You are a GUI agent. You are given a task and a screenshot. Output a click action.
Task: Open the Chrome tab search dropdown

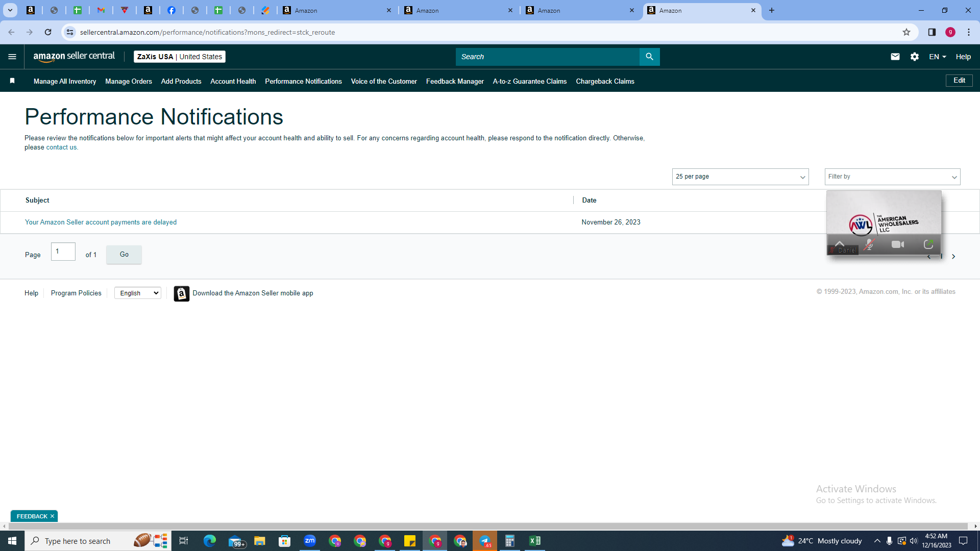coord(10,10)
